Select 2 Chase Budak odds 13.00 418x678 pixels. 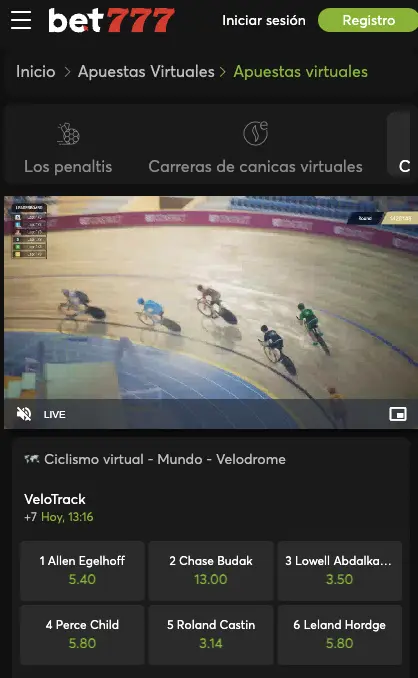pyautogui.click(x=211, y=570)
